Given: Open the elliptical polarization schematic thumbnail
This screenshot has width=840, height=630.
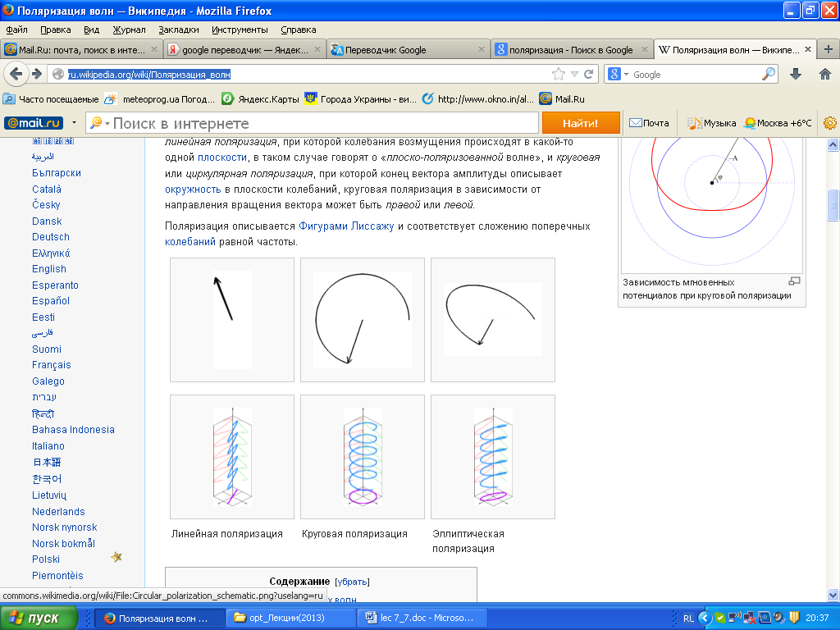Looking at the screenshot, I should (493, 320).
